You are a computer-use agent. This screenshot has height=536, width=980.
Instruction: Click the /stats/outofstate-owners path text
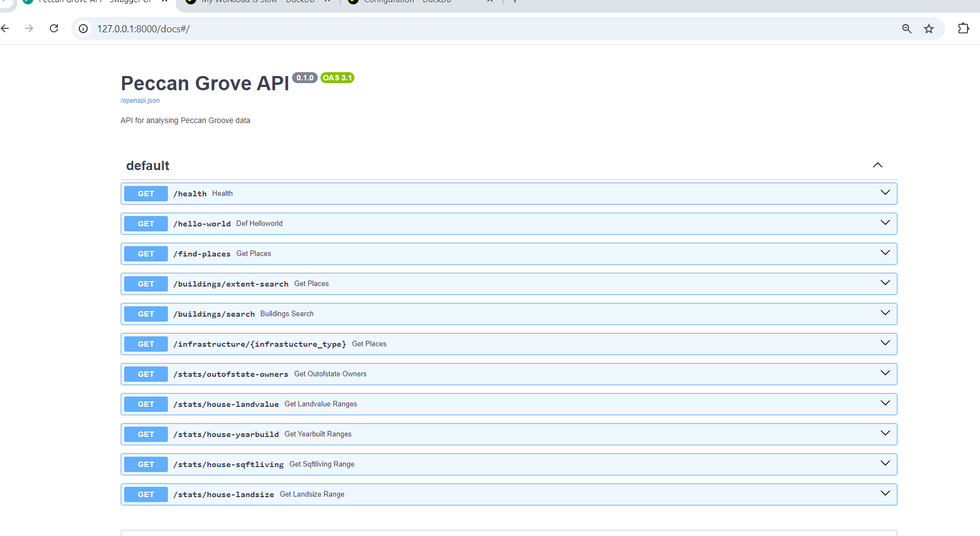pyautogui.click(x=231, y=374)
